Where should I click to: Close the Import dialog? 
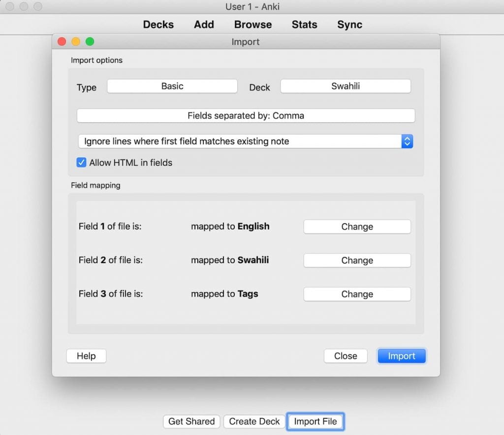click(346, 356)
